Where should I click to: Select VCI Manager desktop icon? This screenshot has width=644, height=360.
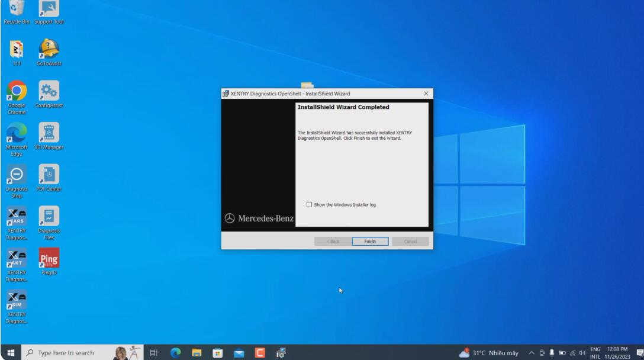49,136
